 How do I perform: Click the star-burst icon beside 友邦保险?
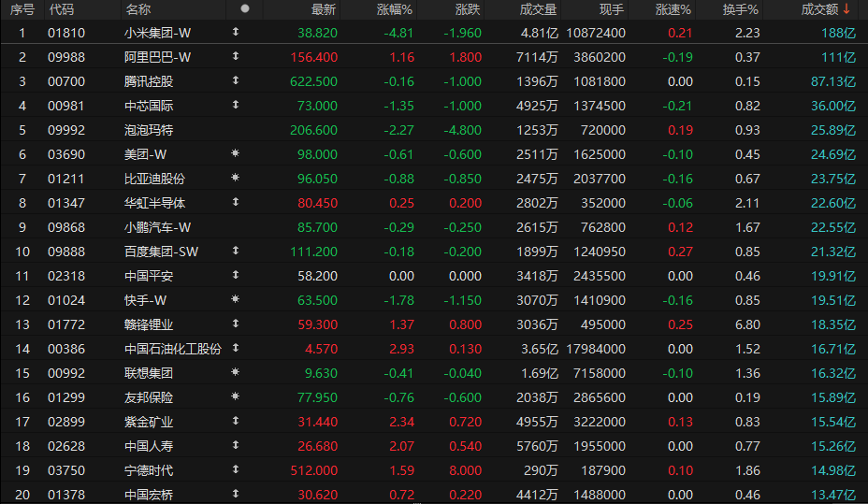[236, 397]
